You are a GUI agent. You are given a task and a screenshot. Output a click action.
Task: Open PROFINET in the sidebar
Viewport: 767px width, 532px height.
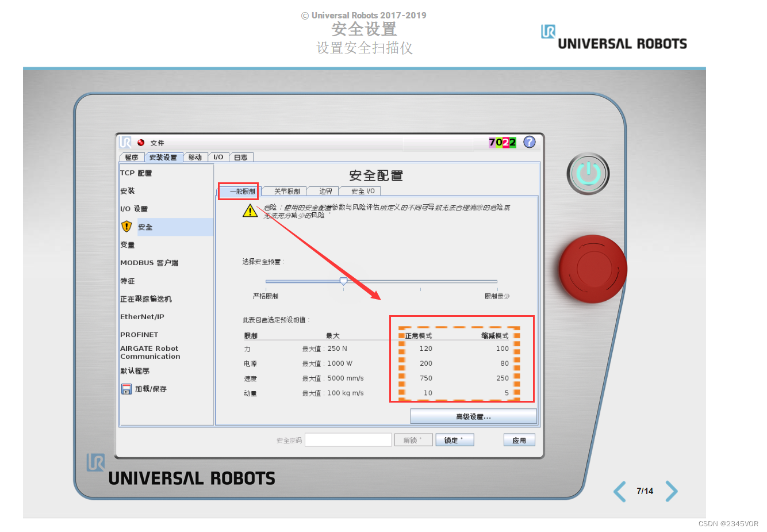click(139, 335)
